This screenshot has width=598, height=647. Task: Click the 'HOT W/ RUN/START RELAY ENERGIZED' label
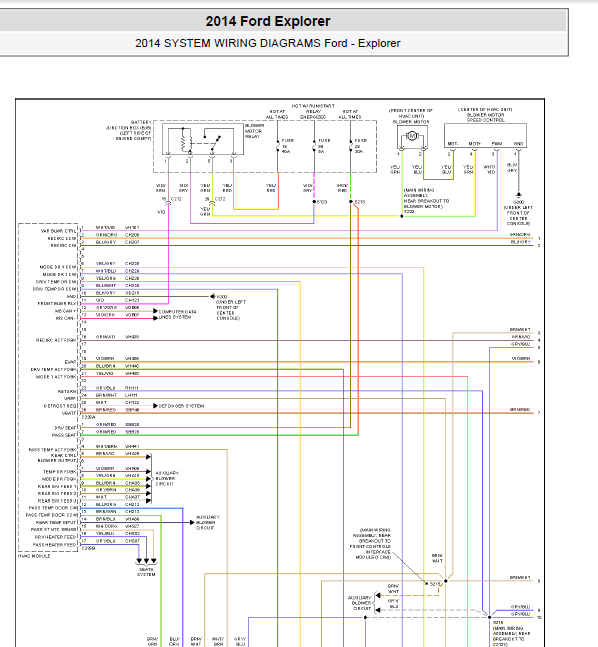coord(313,111)
